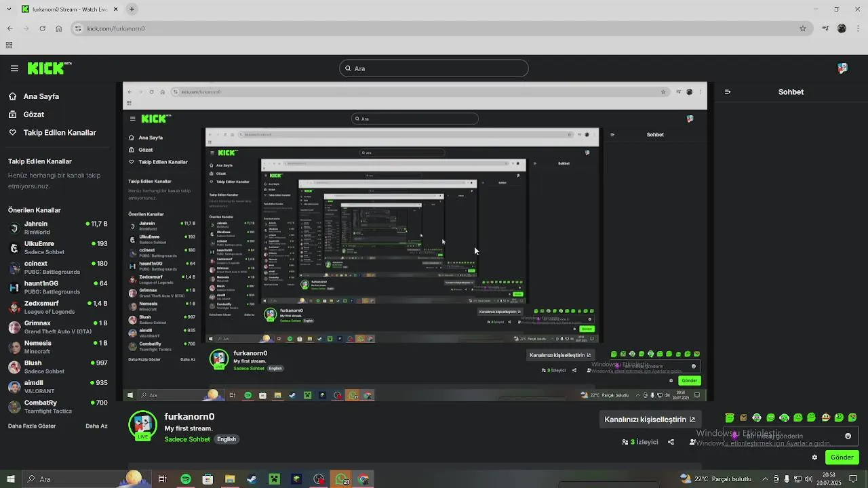Open the ccinext recommended channel

point(58,267)
